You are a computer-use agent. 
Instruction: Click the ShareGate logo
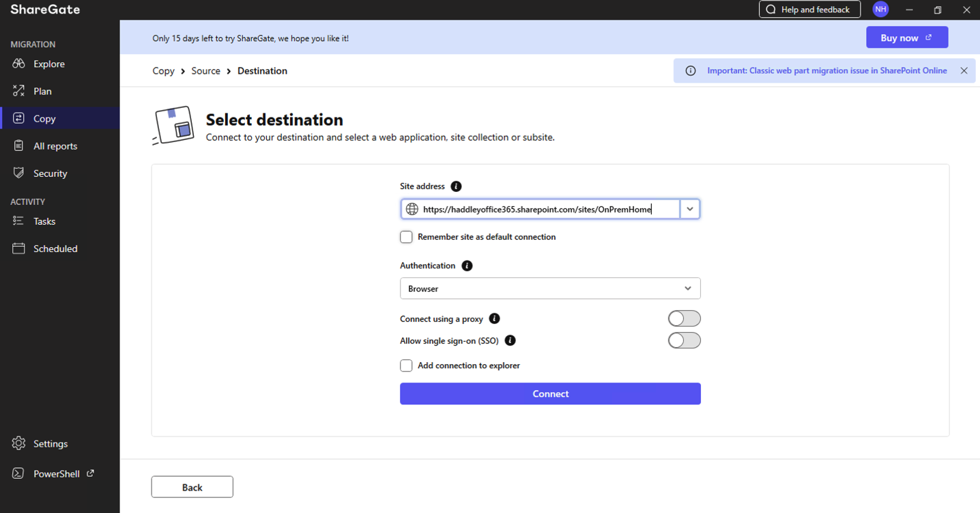coord(45,10)
